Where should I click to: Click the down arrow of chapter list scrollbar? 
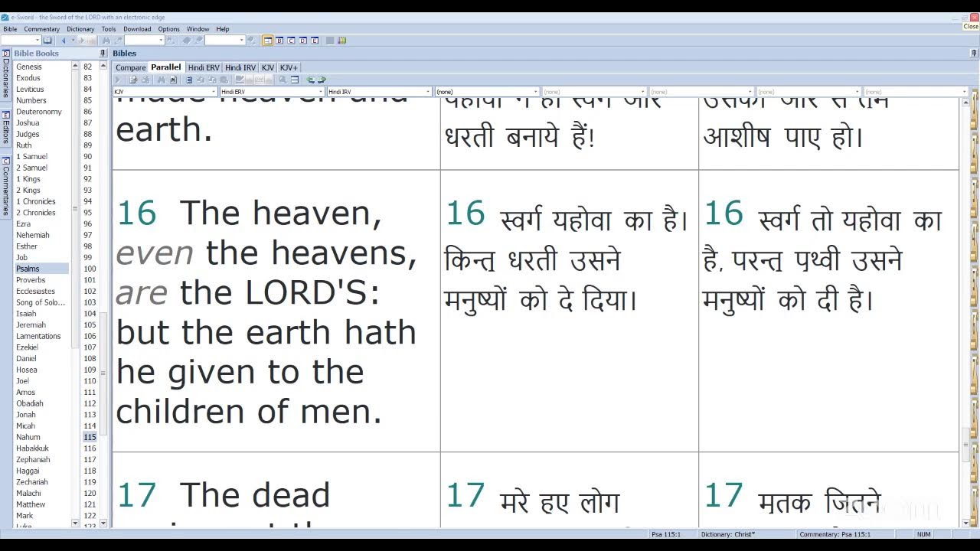103,523
